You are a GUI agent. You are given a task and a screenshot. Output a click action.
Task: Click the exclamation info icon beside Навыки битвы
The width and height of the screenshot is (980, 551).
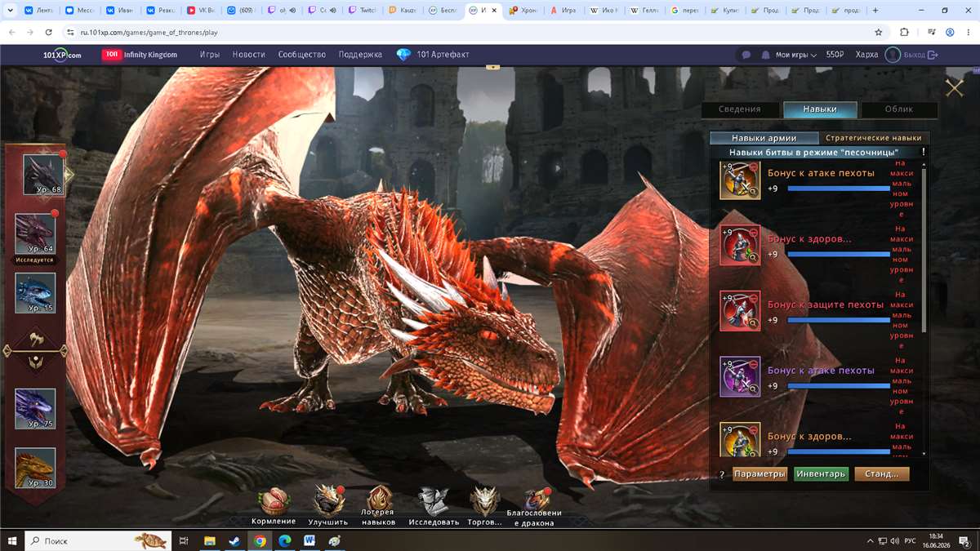pos(924,152)
